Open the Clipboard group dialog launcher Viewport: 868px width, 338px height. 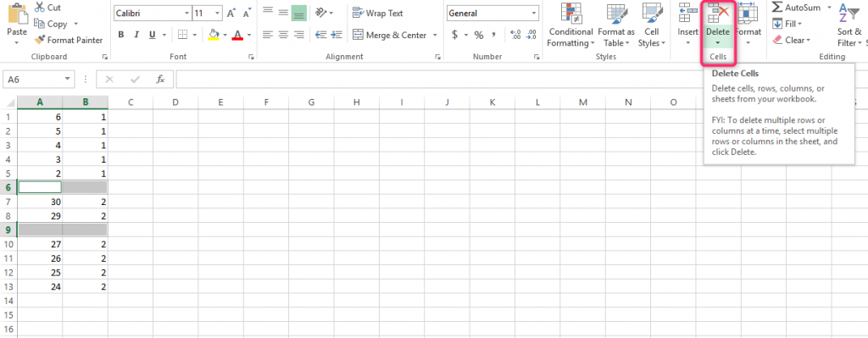[x=105, y=57]
